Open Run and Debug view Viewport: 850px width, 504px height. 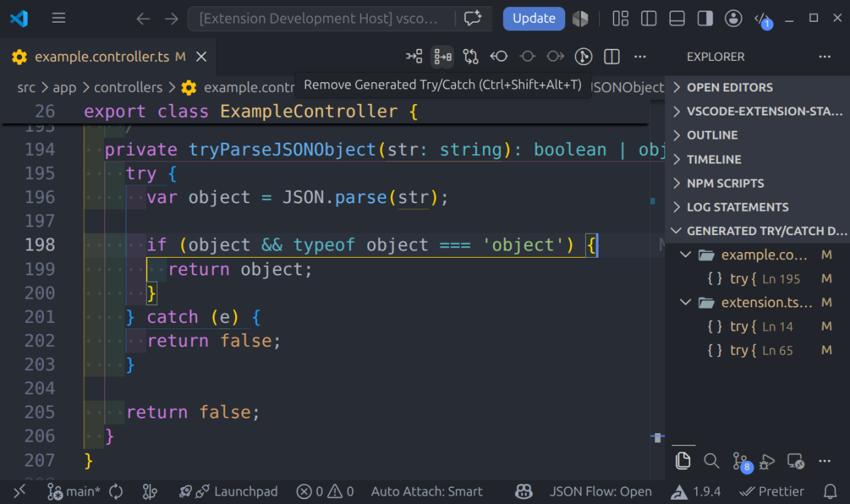pos(767,462)
